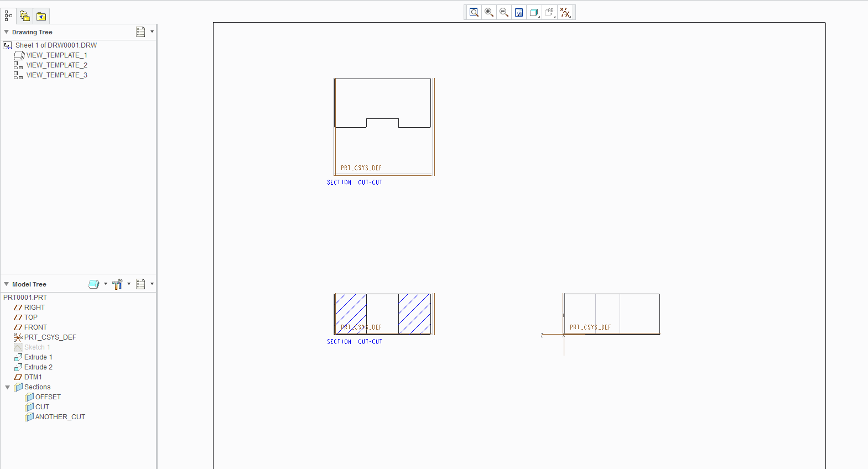Click the left hatched section area
This screenshot has width=868, height=469.
point(351,314)
